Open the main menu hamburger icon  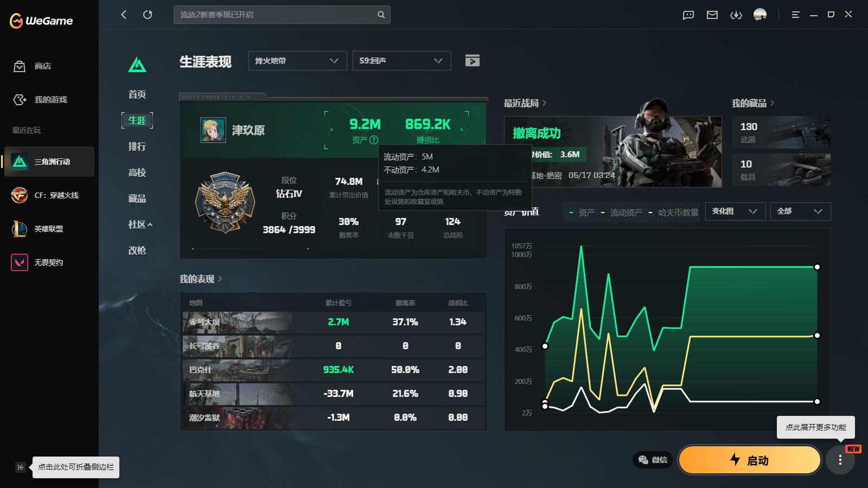(796, 15)
